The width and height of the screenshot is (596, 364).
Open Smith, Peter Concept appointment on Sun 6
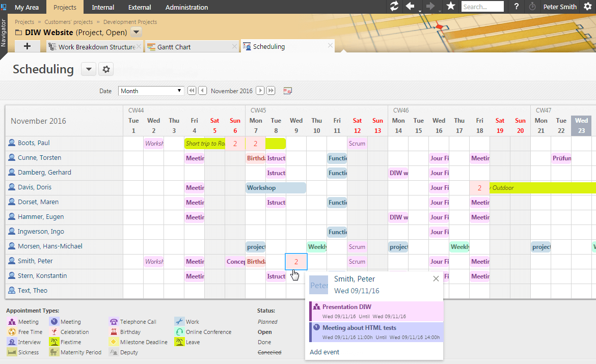click(x=236, y=261)
